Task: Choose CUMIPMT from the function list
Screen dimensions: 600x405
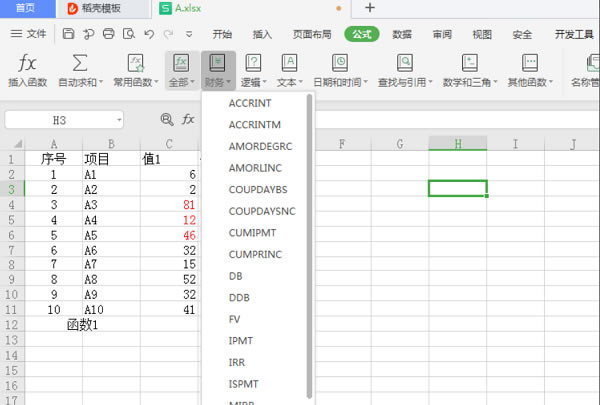Action: pos(252,233)
